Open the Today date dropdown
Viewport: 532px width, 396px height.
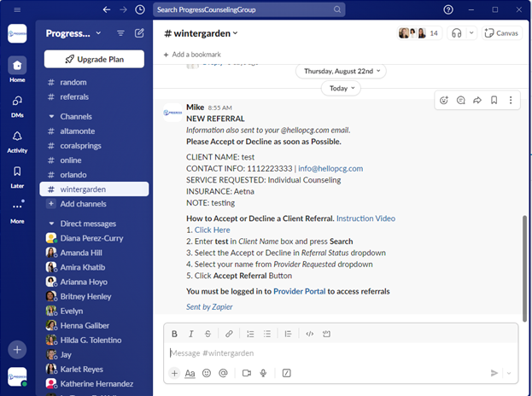pos(342,88)
